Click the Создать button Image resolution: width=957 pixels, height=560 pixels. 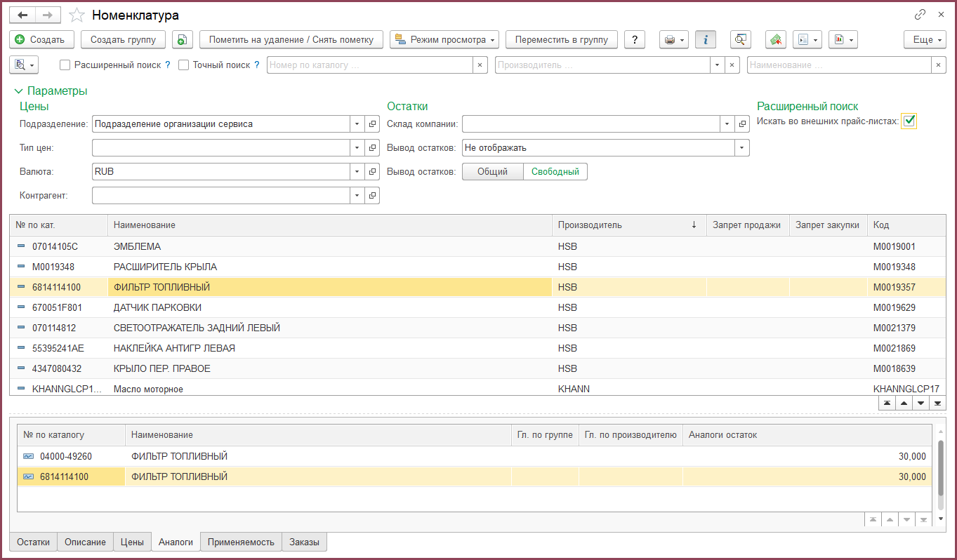41,40
